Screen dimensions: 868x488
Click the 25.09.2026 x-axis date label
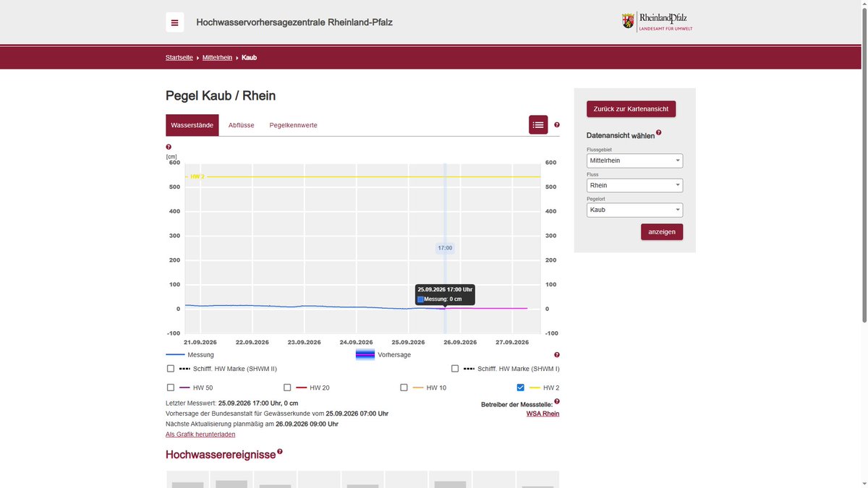(x=408, y=343)
